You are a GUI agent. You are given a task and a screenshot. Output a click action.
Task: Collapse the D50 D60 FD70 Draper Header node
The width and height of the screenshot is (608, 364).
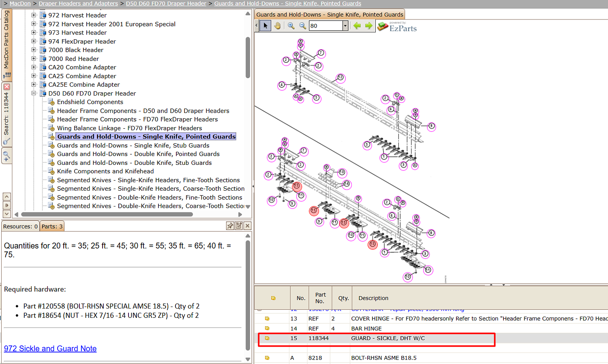click(x=34, y=93)
